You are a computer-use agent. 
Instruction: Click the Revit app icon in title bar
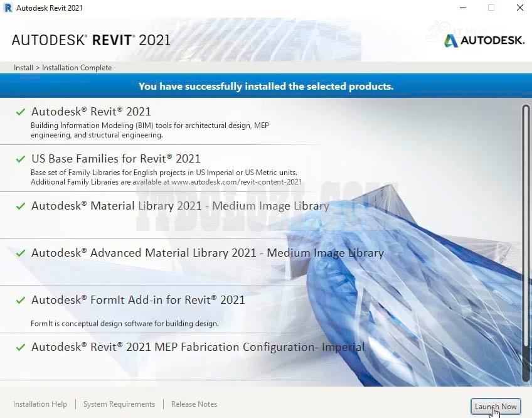click(x=8, y=8)
